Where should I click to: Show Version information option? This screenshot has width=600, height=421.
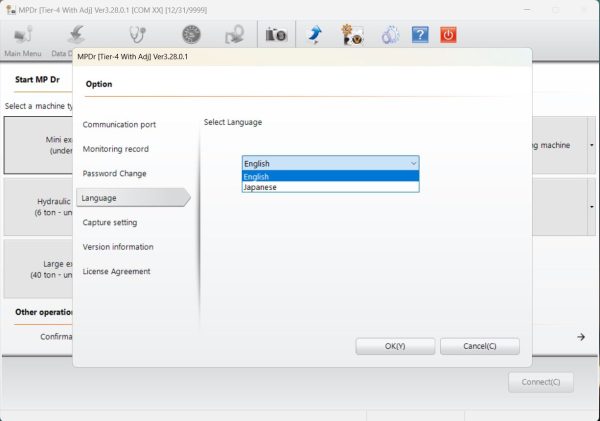(118, 247)
